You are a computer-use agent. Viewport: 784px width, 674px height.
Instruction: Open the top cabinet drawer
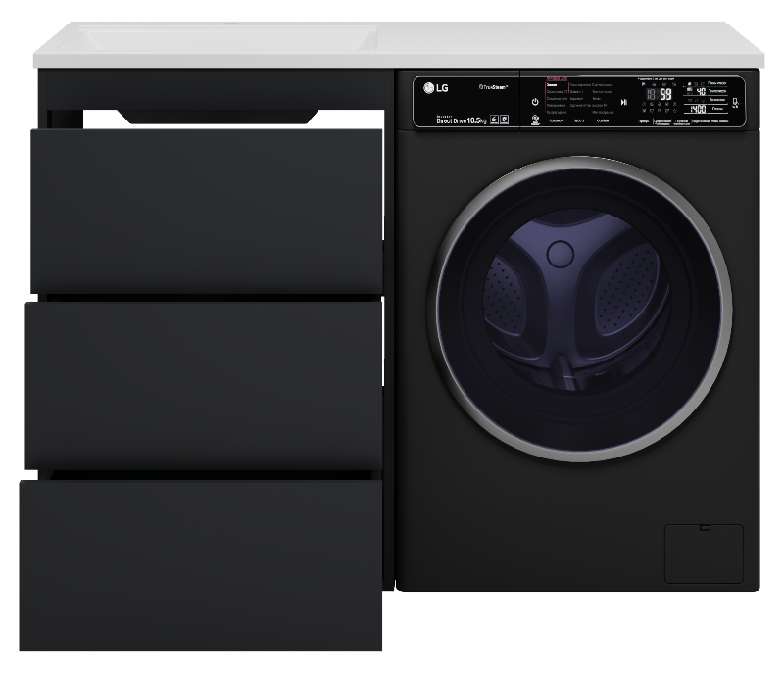pos(207,210)
